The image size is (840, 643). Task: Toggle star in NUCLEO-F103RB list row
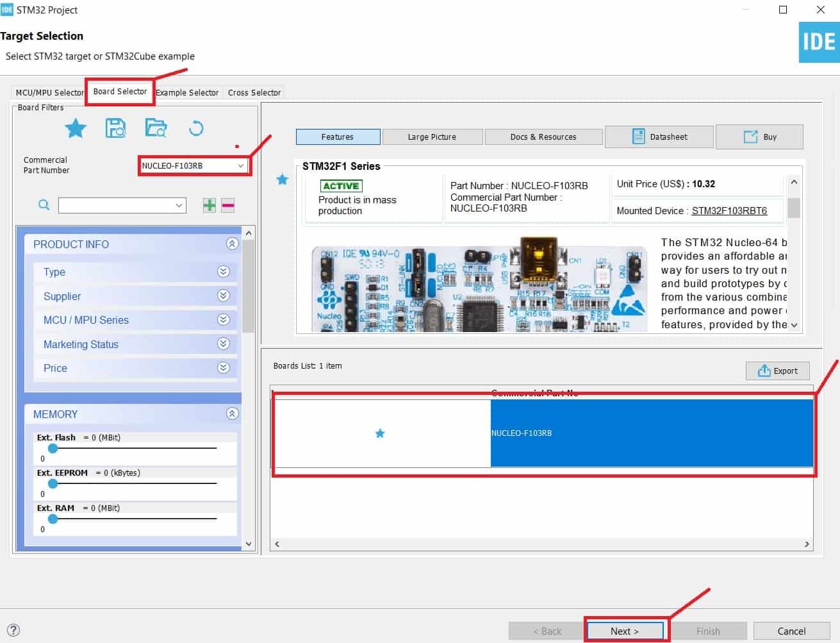(380, 433)
